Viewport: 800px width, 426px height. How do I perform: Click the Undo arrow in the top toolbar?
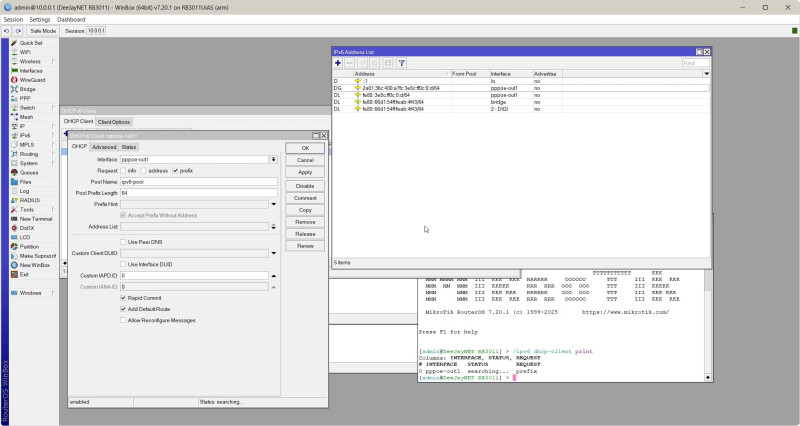(7, 31)
